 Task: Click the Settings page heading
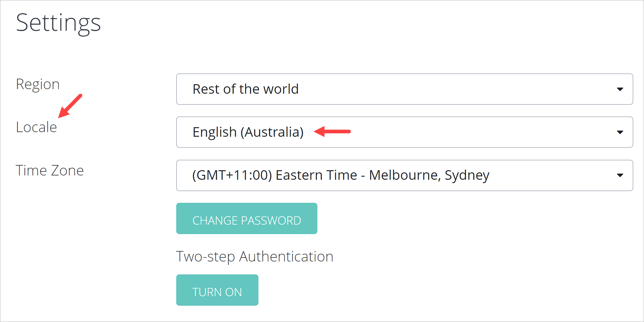coord(58,23)
